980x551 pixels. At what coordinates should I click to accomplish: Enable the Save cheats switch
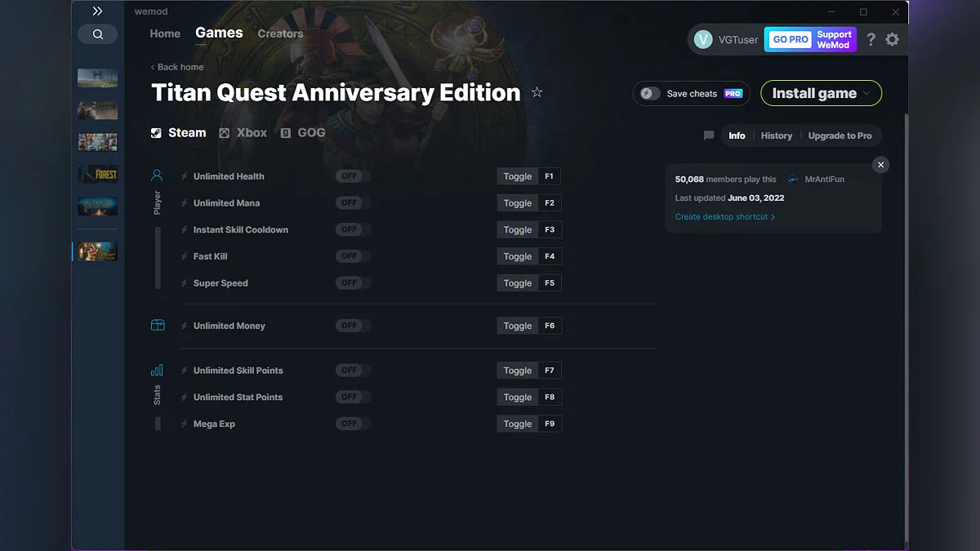tap(649, 93)
